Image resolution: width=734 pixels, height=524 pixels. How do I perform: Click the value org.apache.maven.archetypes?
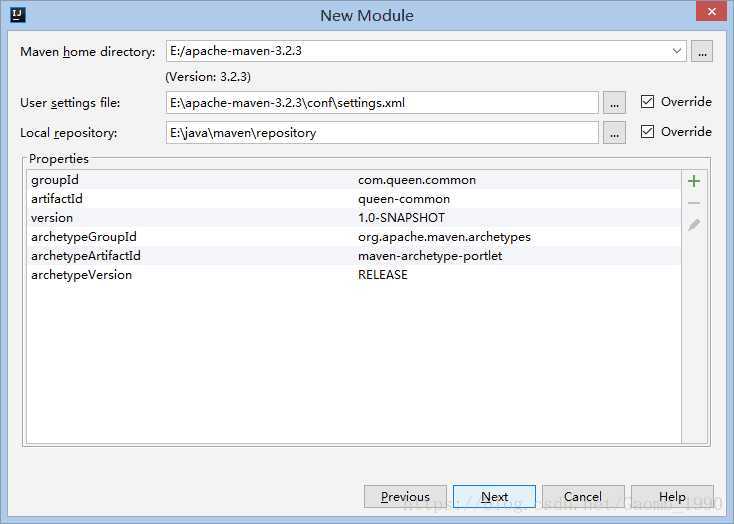(444, 237)
